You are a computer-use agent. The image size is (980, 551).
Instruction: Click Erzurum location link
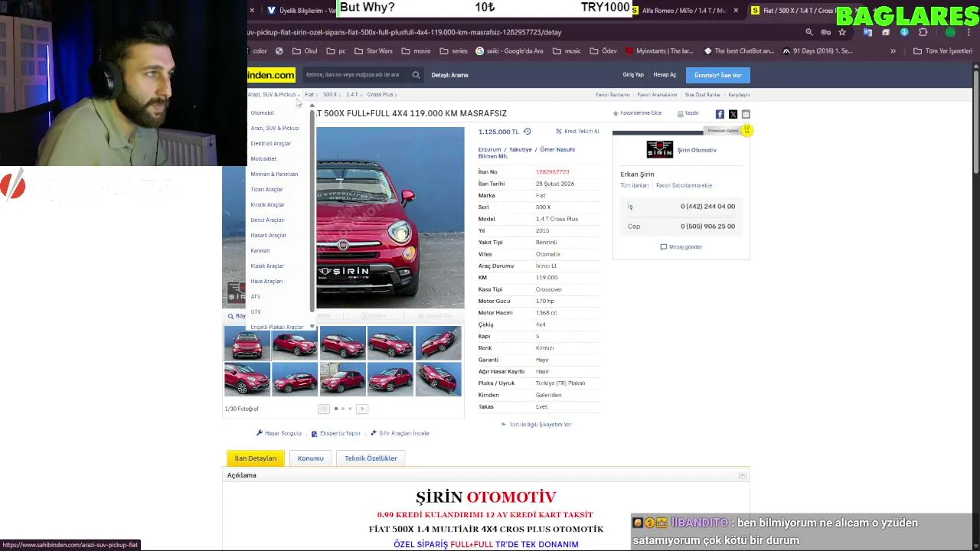tap(489, 150)
